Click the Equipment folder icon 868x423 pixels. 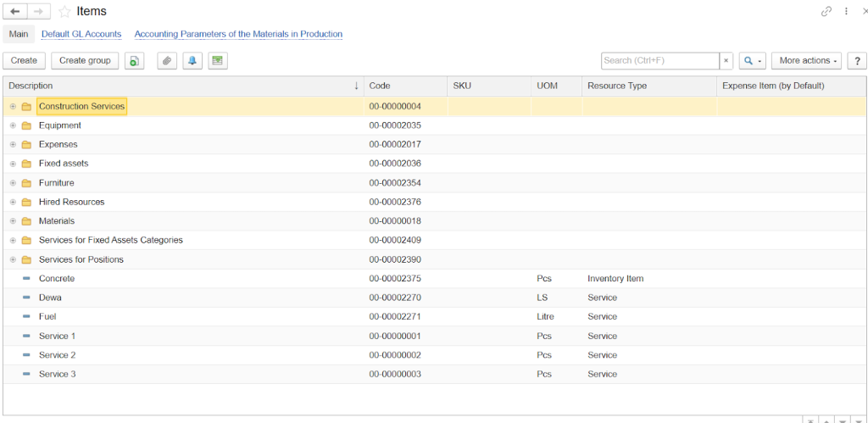26,125
